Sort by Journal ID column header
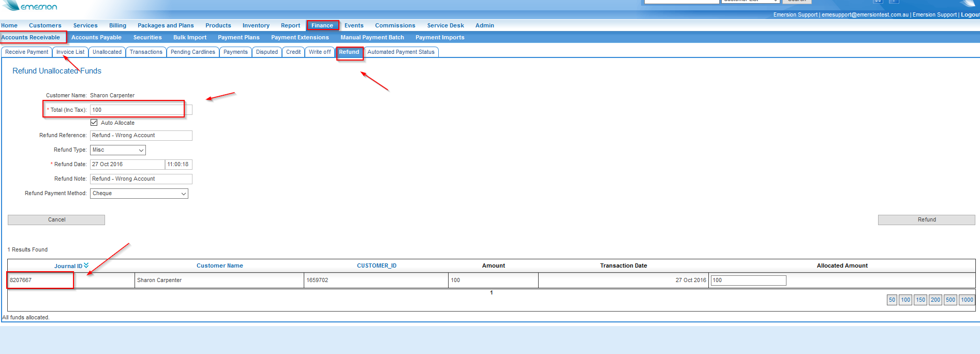 pos(68,266)
